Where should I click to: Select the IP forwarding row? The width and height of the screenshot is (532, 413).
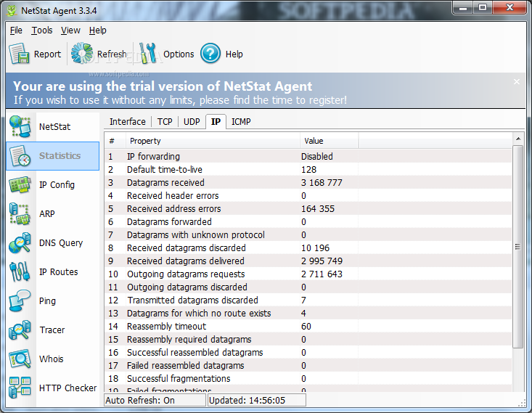(x=308, y=156)
